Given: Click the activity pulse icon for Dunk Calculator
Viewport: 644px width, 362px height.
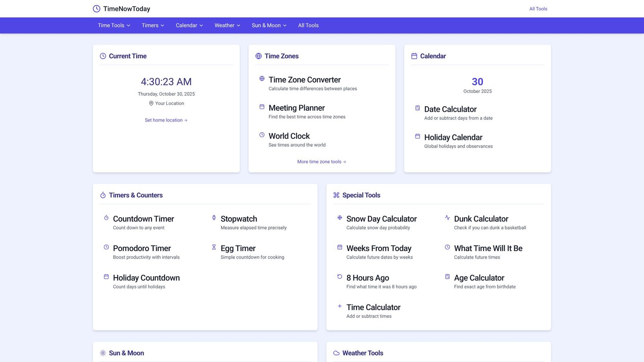Looking at the screenshot, I should coord(447,218).
